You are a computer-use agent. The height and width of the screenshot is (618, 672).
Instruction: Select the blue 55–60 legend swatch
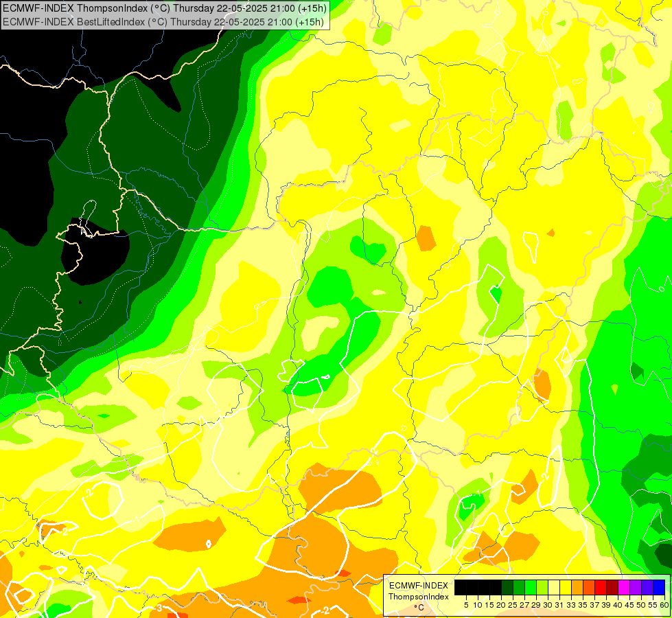pos(659,588)
